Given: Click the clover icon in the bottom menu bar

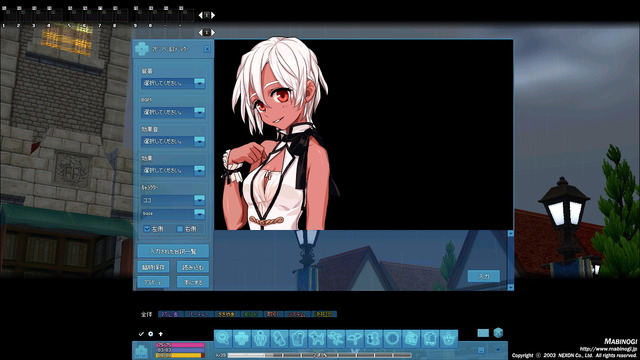Looking at the screenshot, I should (x=242, y=338).
